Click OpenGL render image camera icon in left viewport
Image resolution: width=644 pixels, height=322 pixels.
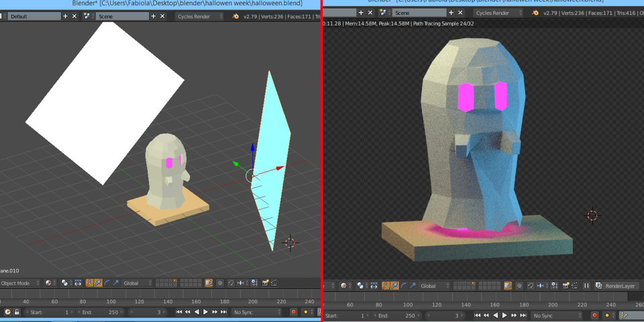tap(266, 283)
